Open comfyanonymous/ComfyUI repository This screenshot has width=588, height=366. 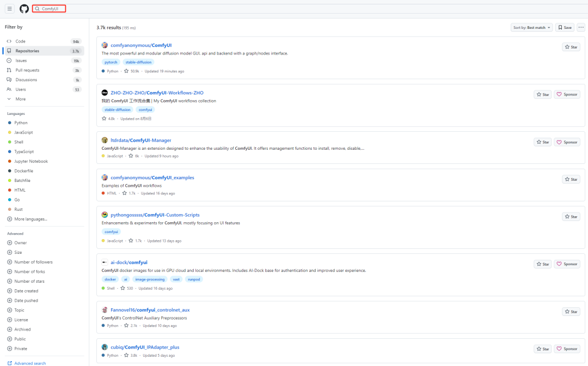pos(141,45)
